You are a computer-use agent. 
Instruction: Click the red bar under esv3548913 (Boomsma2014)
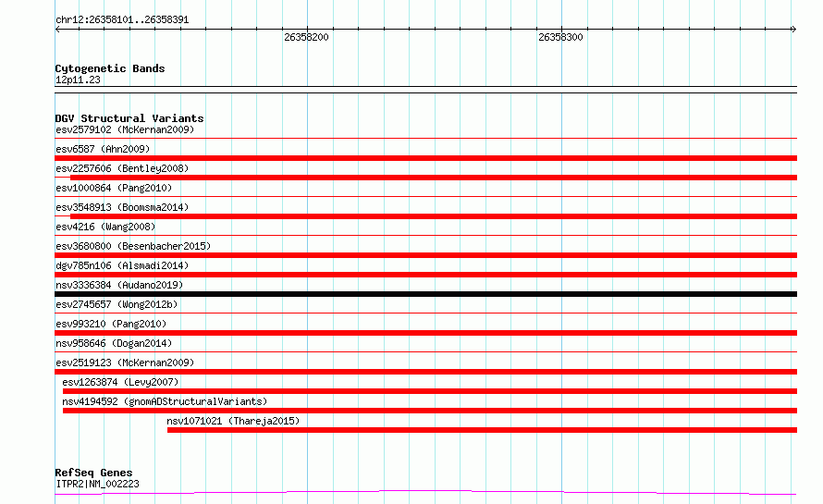tap(434, 216)
